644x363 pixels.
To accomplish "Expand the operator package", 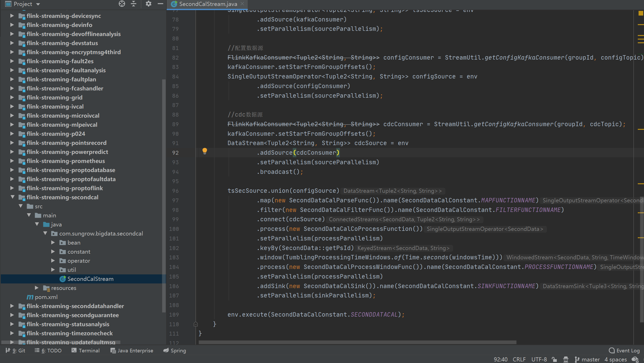I will coord(53,261).
